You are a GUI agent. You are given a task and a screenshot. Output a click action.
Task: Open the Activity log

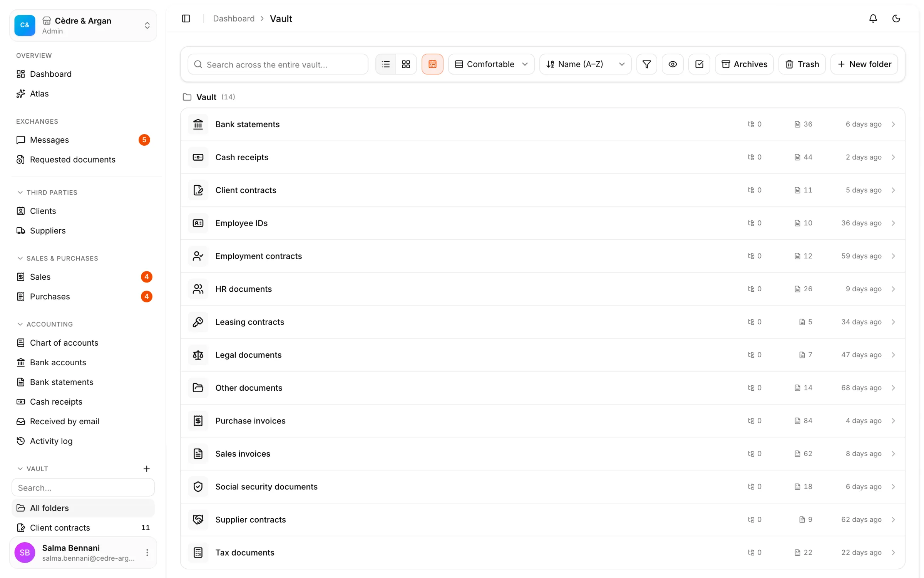point(83,441)
